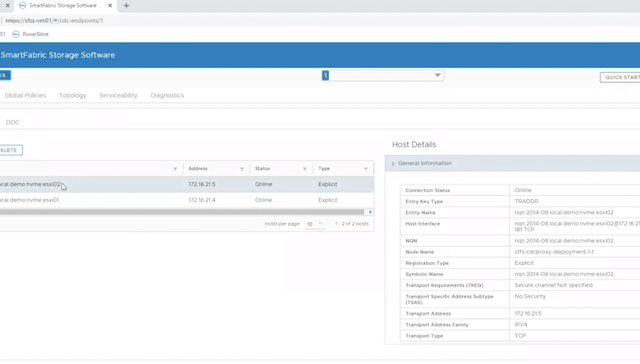This screenshot has width=640, height=364.
Task: Click the Connection Status label
Action: click(427, 190)
